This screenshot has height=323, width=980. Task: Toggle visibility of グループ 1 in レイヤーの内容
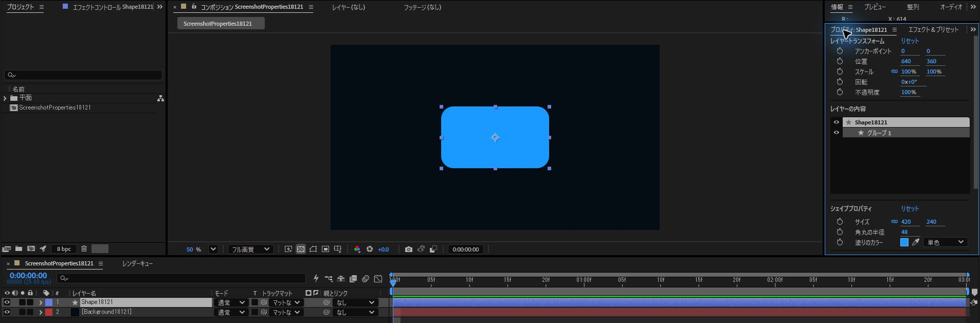point(837,133)
